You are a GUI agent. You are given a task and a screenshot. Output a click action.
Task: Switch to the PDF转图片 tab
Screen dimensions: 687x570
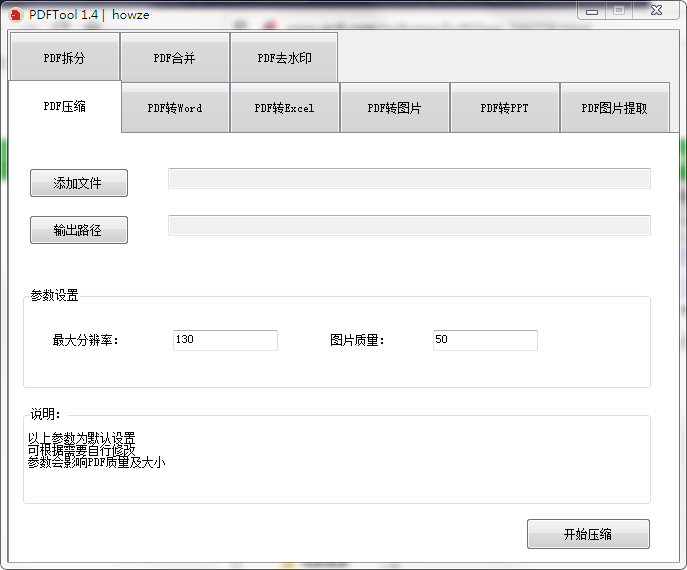click(x=395, y=108)
